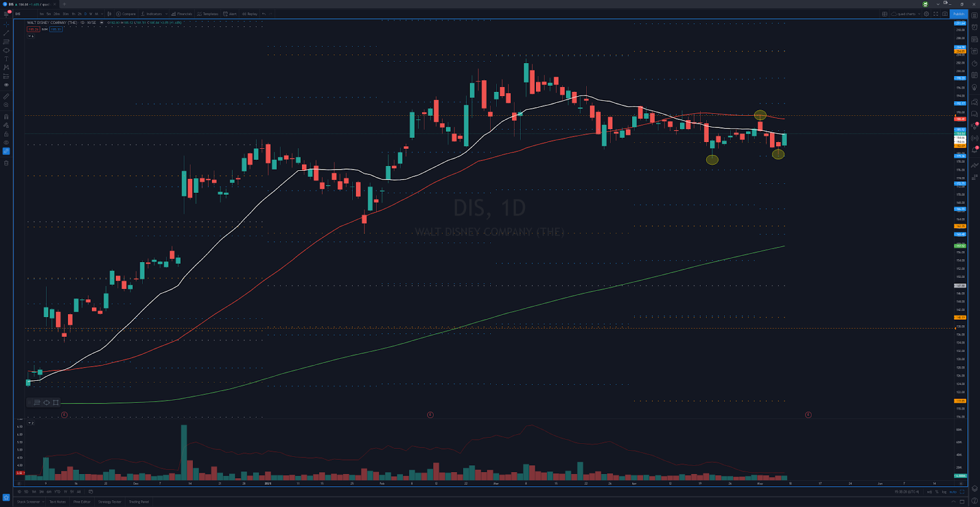The image size is (980, 507).
Task: Select the 1h timeframe
Action: [73, 13]
